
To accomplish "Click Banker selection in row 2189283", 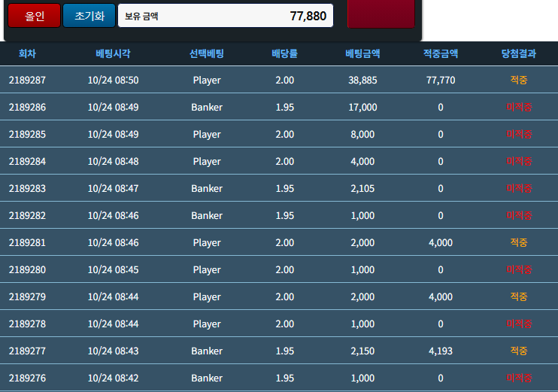I will 207,188.
